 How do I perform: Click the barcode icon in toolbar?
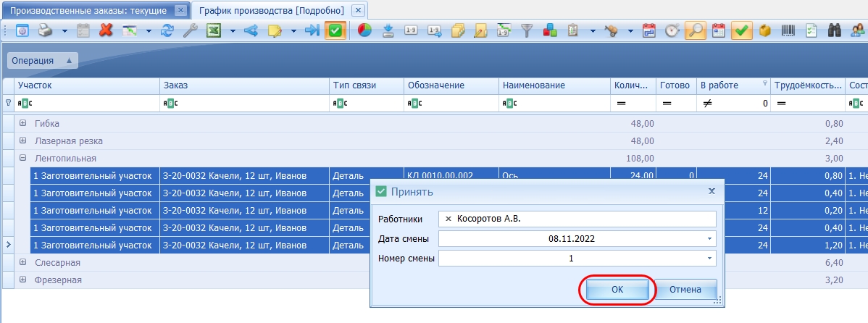click(x=788, y=30)
